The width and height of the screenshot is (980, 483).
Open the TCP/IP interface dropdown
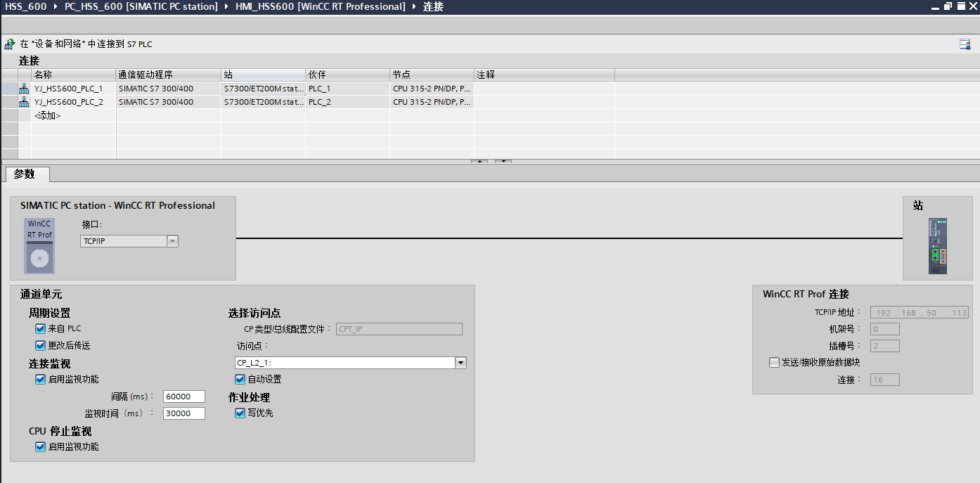coord(172,241)
